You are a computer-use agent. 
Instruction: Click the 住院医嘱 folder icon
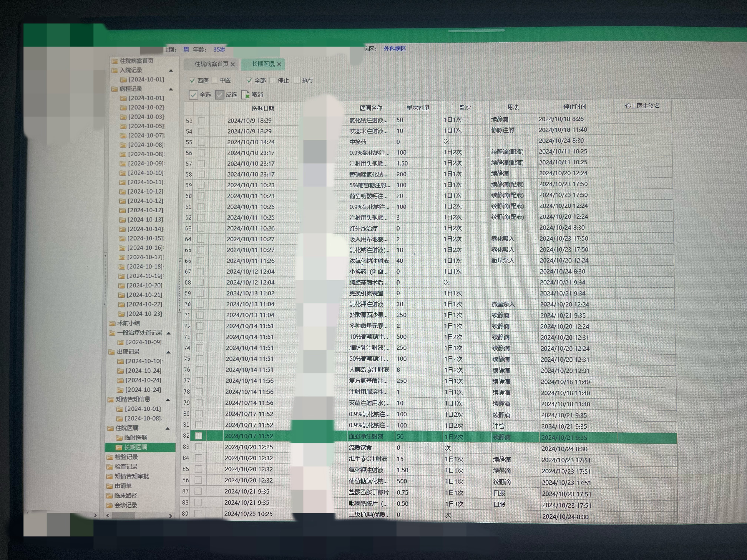(110, 428)
